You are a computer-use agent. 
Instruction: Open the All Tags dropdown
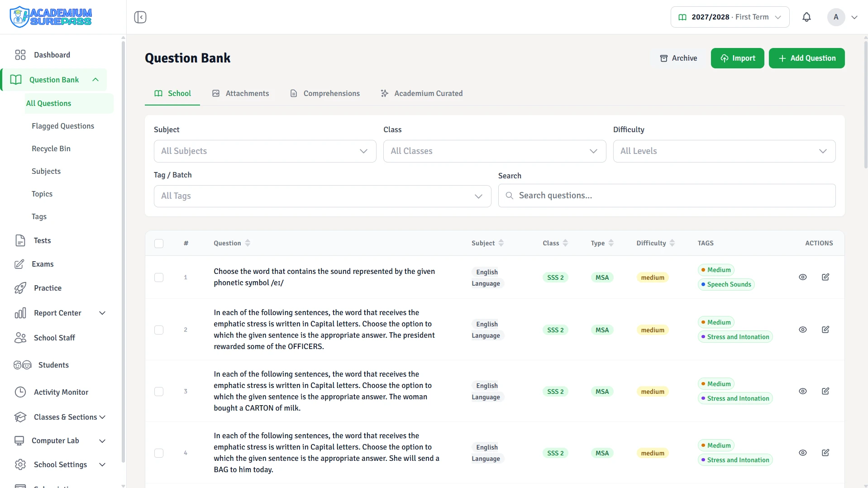(323, 196)
